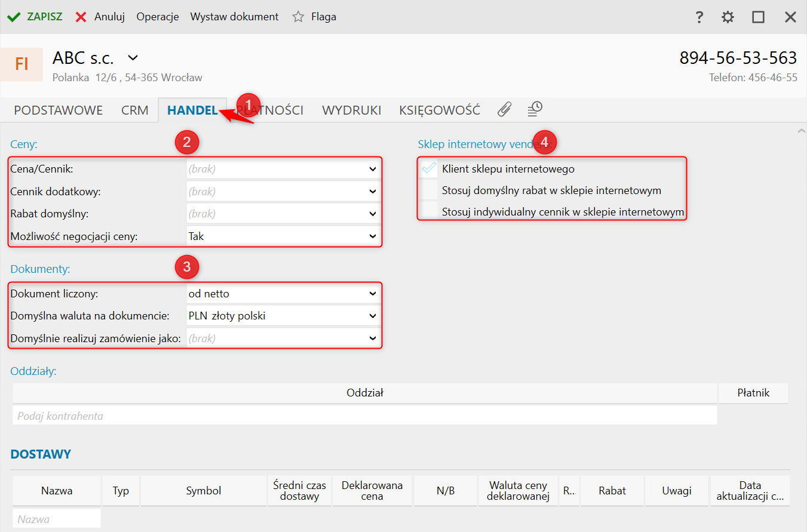Switch to the PODSTAWOWE tab
The height and width of the screenshot is (532, 807).
pos(58,110)
